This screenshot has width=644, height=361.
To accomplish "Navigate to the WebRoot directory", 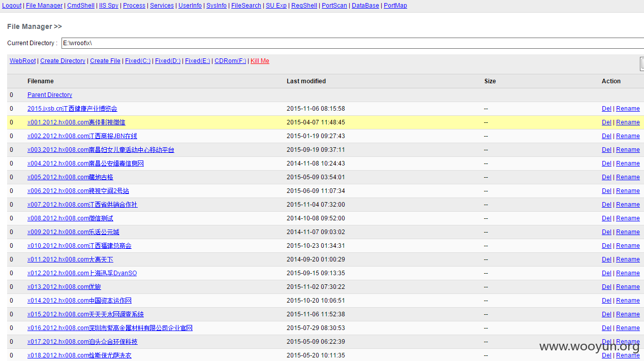I will coord(23,61).
